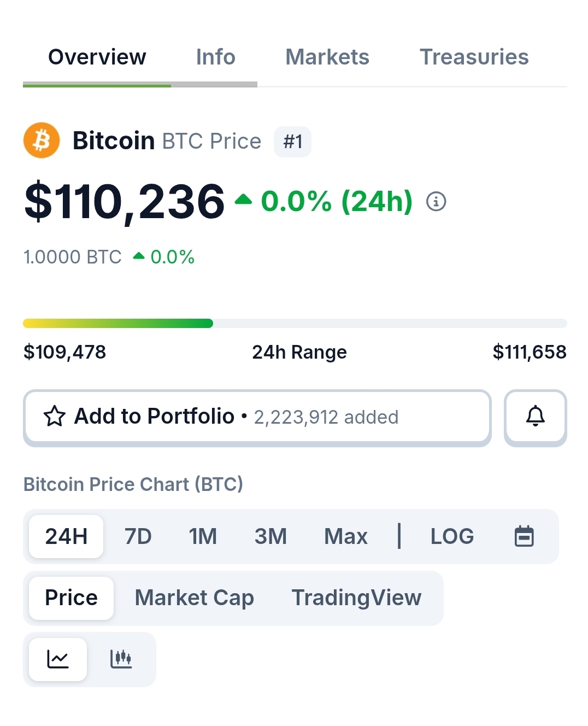Image resolution: width=588 pixels, height=726 pixels.
Task: Select the 3M time range
Action: coord(271,536)
